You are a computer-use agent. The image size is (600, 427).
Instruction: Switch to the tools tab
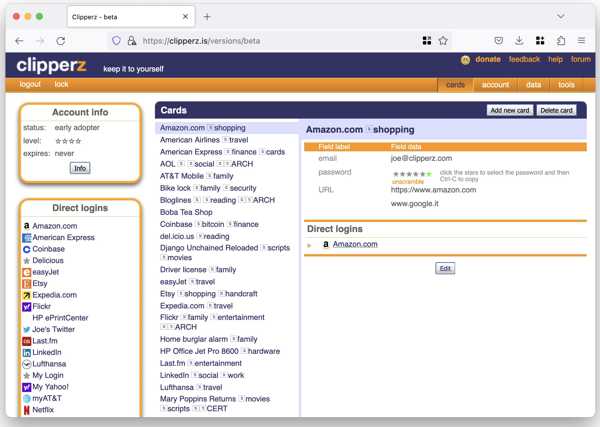566,85
